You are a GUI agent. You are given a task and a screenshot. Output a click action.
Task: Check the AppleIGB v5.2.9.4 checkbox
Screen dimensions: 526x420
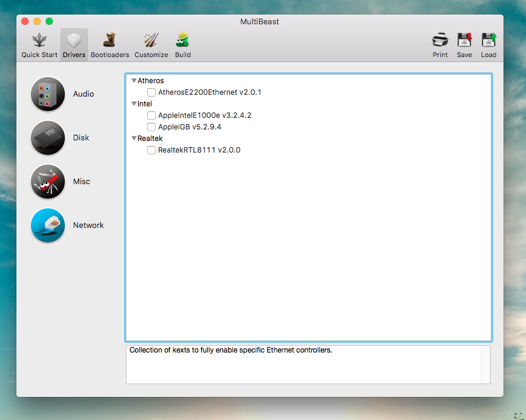pyautogui.click(x=151, y=126)
